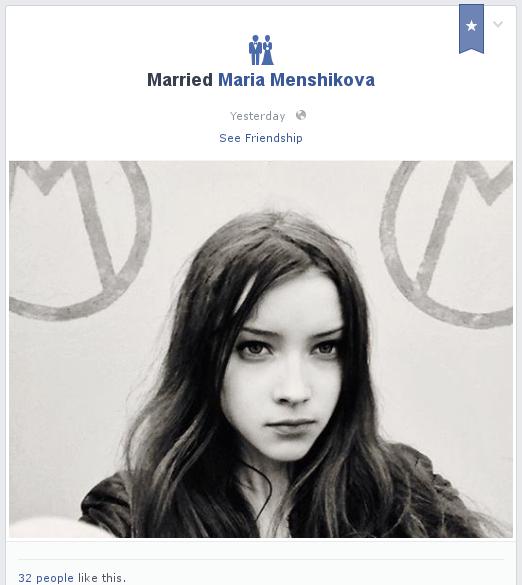Open the See Friendship link
Viewport: 522px width, 585px height.
pyautogui.click(x=261, y=138)
